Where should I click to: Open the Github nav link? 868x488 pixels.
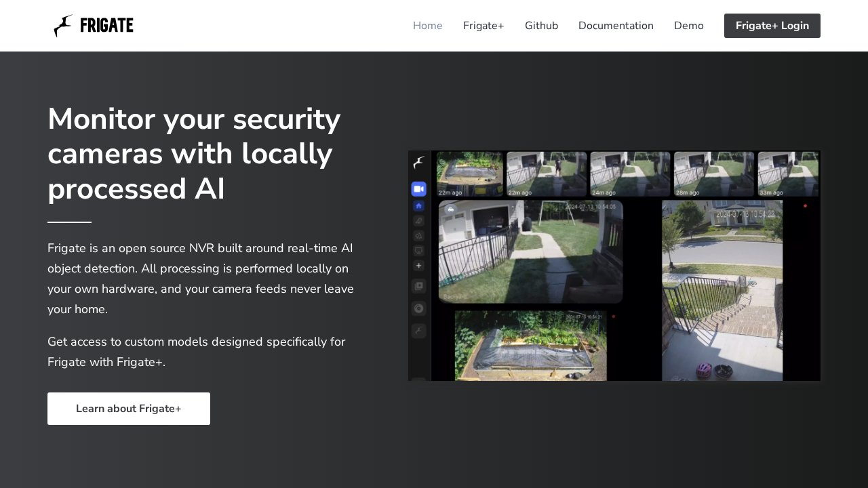541,26
